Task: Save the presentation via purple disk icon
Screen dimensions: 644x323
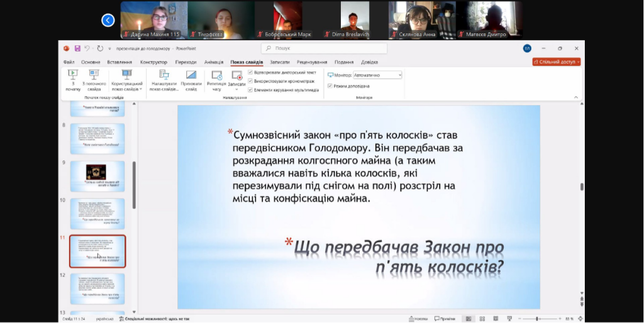Action: click(77, 48)
